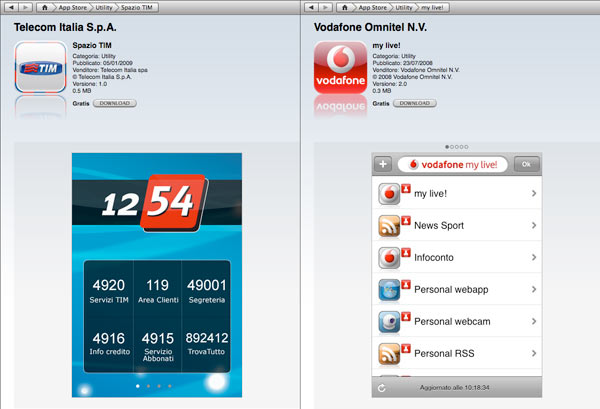Screen dimensions: 600x409
Task: Click 'Categoria: Utility' under Spazio TIM
Action: (x=94, y=56)
